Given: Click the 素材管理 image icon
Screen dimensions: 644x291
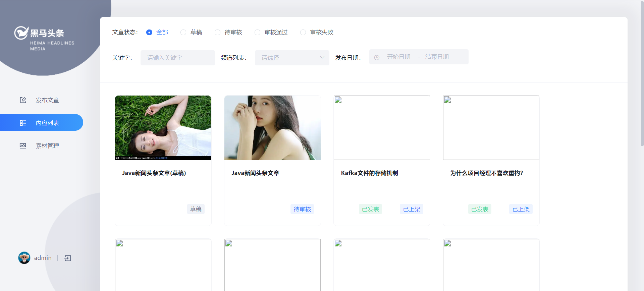Looking at the screenshot, I should tap(23, 145).
